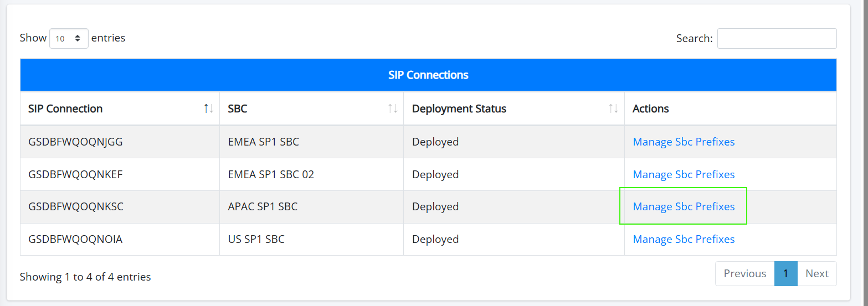
Task: Click the APAC SP1 SBC cell
Action: (311, 206)
